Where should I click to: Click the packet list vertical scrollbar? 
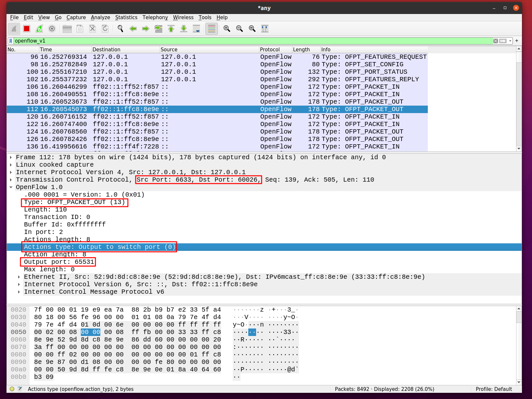(519, 97)
